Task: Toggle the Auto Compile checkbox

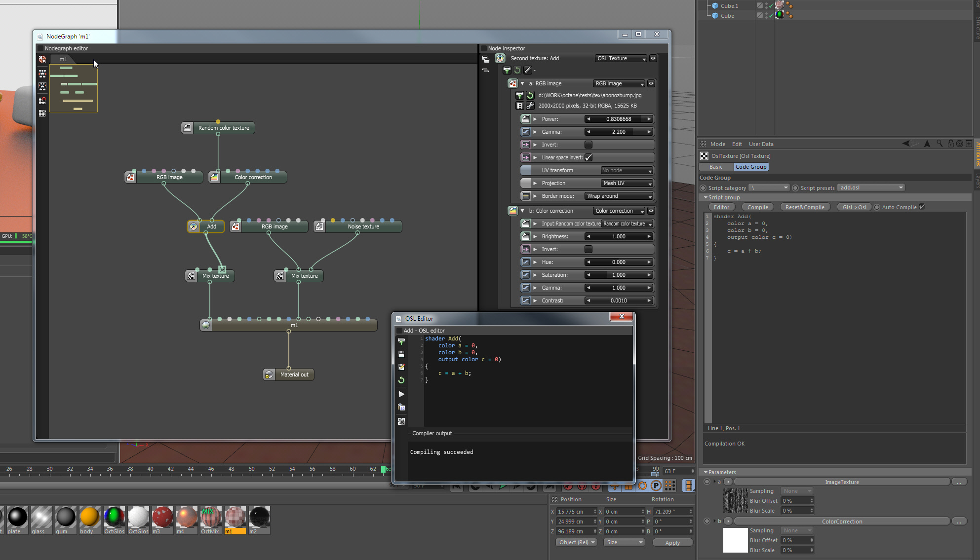Action: 922,207
